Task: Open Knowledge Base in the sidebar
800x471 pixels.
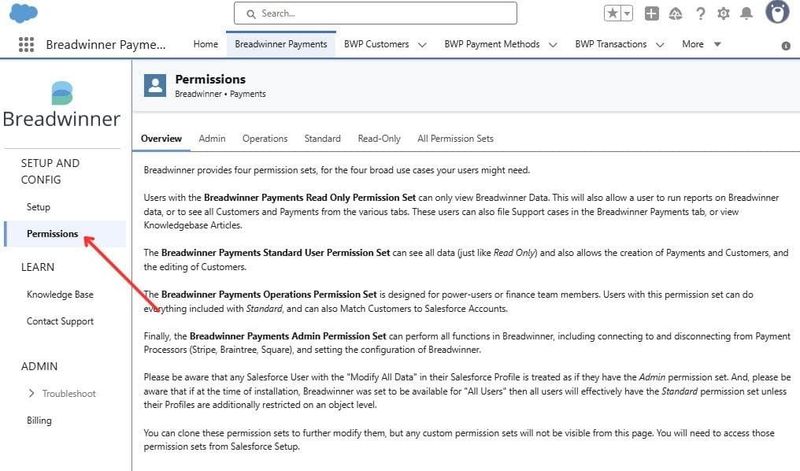Action: coord(60,295)
